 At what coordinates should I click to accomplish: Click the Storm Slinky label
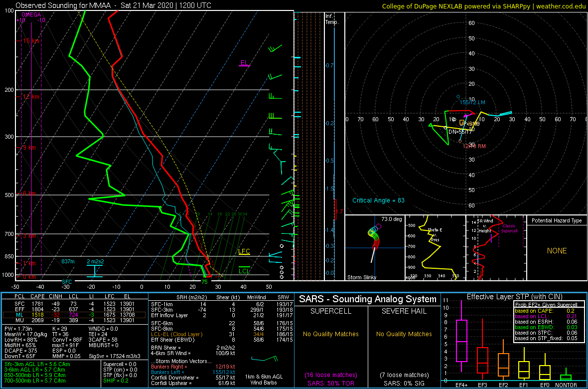[361, 277]
